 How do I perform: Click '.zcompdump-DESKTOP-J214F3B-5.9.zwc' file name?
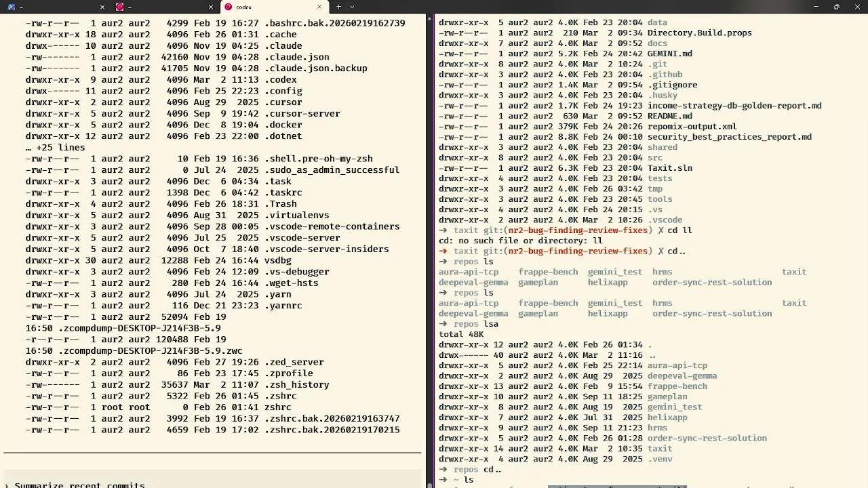click(151, 350)
